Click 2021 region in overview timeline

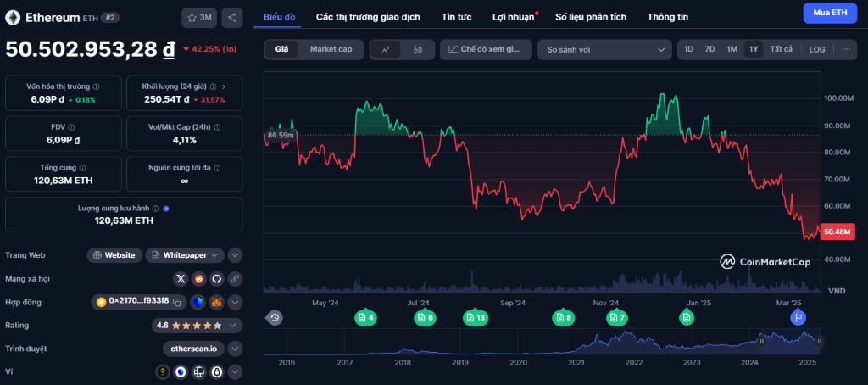[576, 362]
